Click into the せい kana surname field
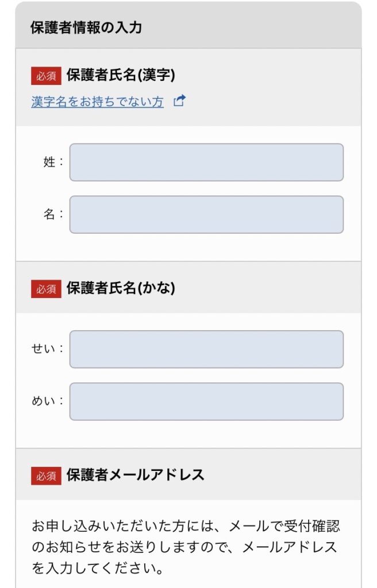Image resolution: width=377 pixels, height=588 pixels. click(206, 349)
